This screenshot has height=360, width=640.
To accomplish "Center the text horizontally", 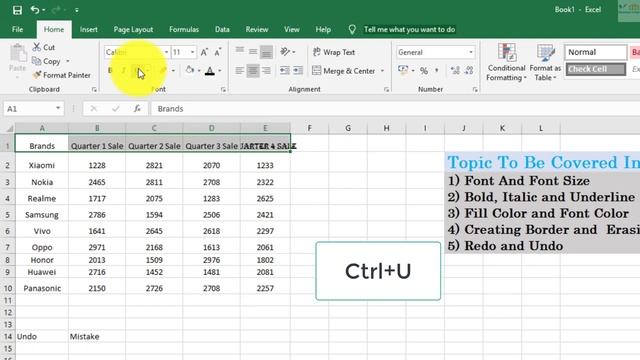I will 253,71.
